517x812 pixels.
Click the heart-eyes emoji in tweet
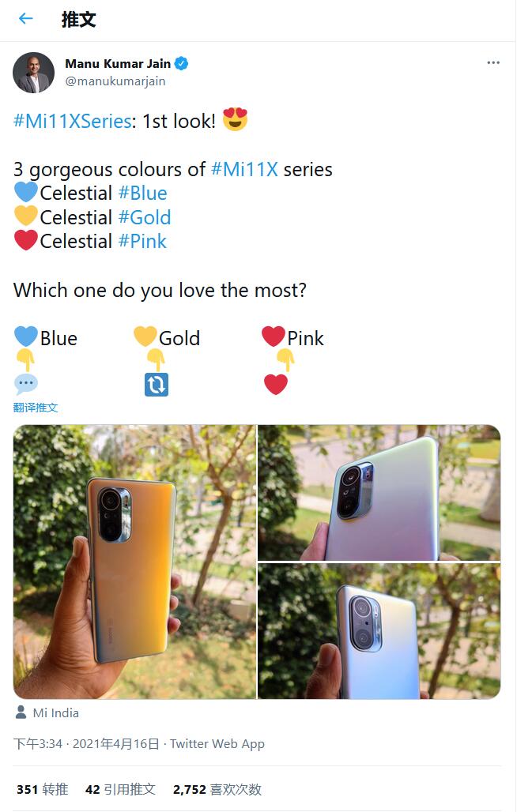[x=236, y=121]
